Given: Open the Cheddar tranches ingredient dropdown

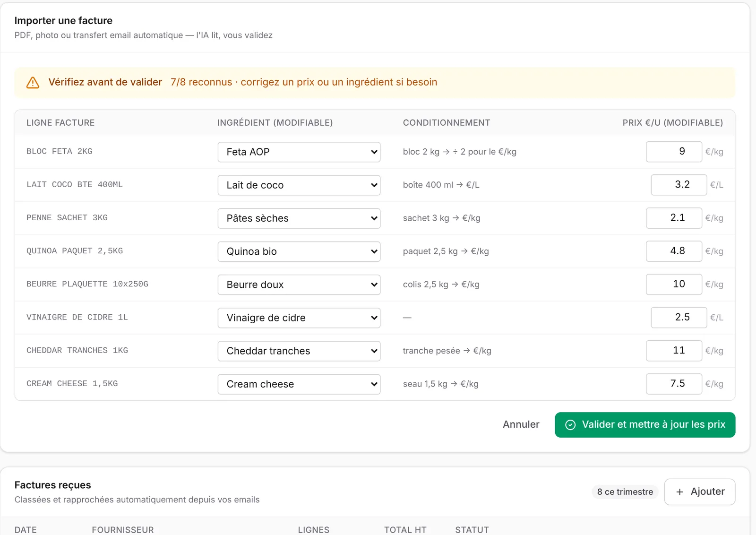Looking at the screenshot, I should 299,351.
